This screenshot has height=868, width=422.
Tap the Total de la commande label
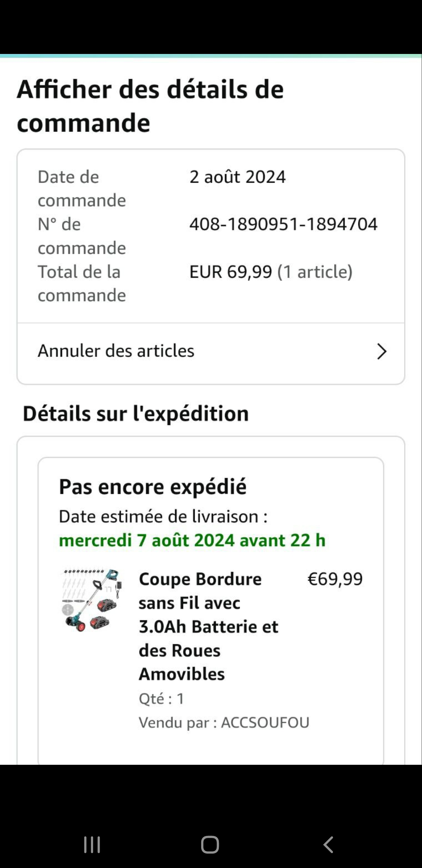82,283
